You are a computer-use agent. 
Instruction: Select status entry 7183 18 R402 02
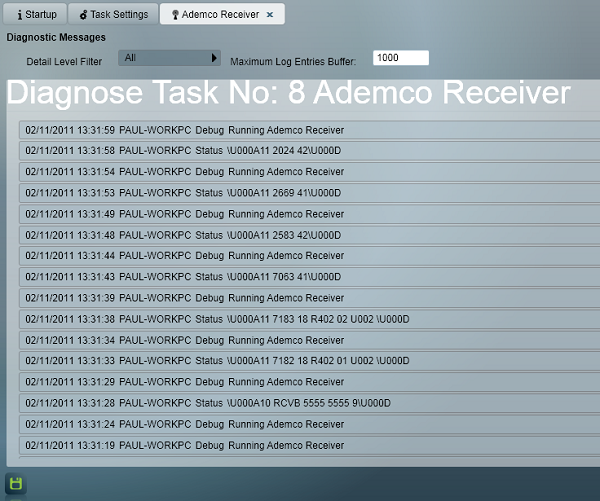309,319
